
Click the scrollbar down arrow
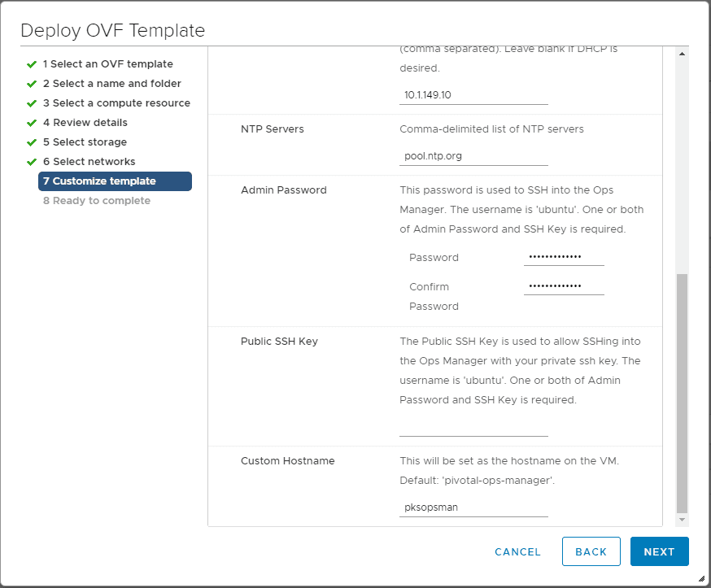click(x=682, y=519)
